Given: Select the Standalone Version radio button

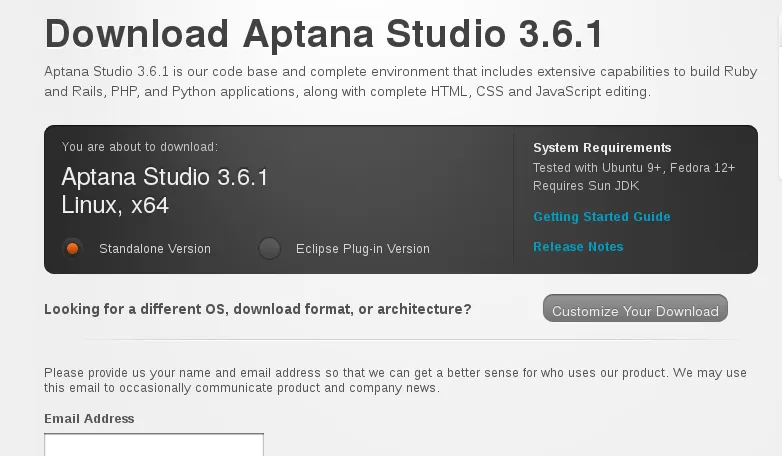Looking at the screenshot, I should click(x=72, y=248).
